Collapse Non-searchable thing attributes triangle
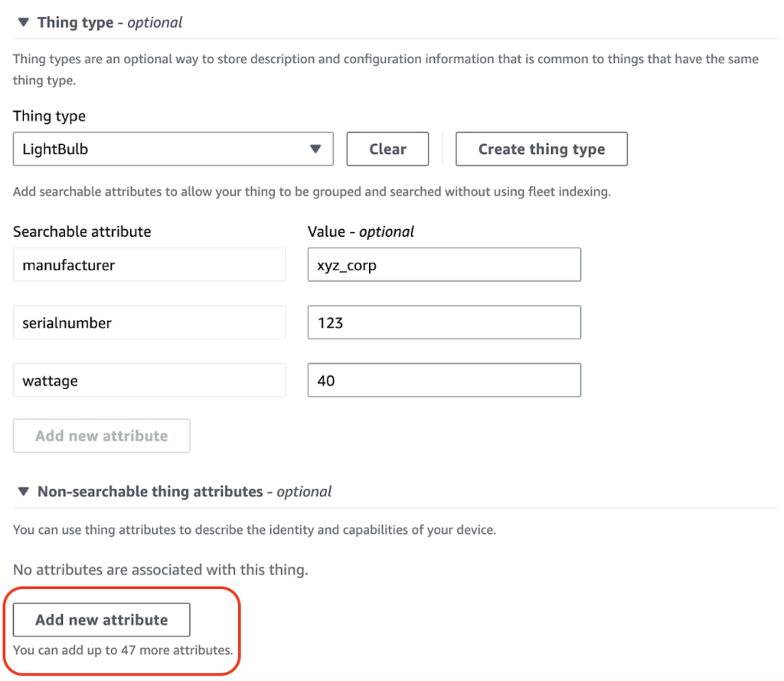784x681 pixels. tap(24, 491)
